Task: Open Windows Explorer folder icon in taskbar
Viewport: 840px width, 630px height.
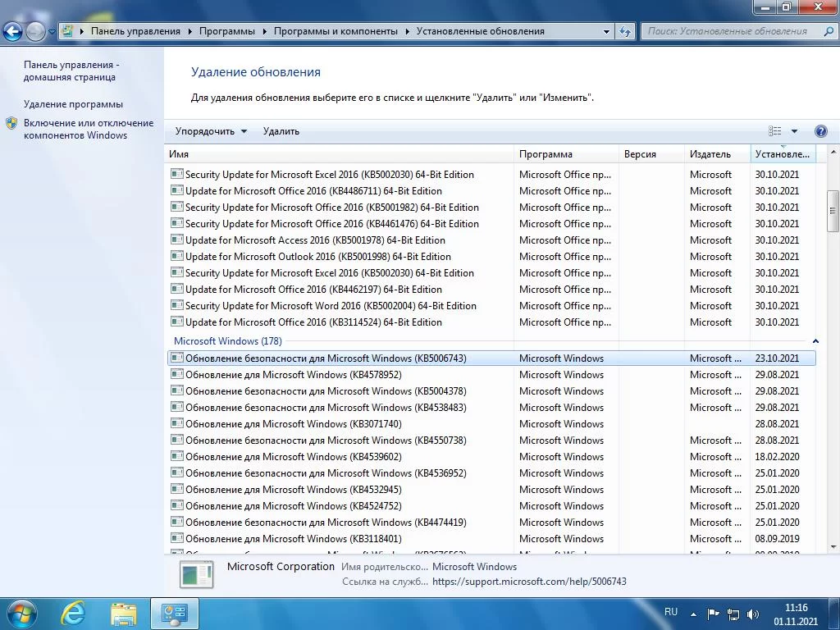Action: [124, 613]
